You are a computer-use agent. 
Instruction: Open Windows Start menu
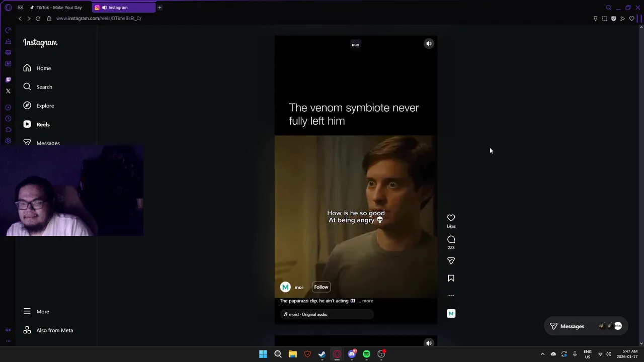click(263, 354)
